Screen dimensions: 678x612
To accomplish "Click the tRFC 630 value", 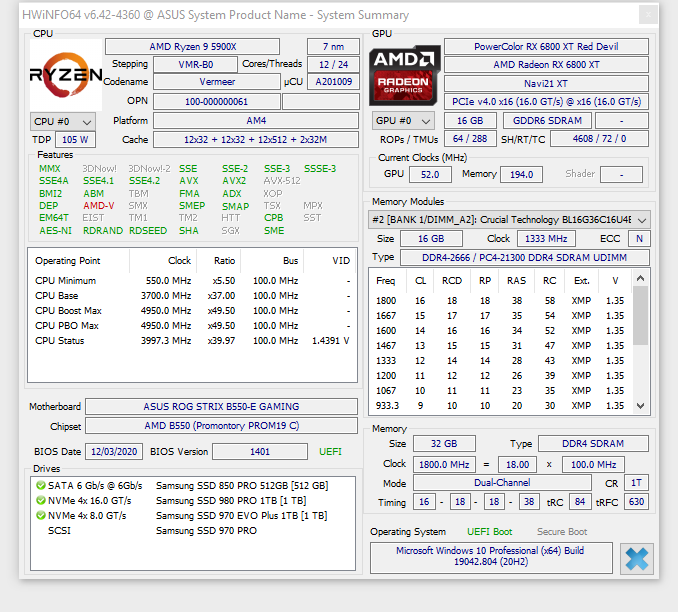I will click(x=636, y=502).
